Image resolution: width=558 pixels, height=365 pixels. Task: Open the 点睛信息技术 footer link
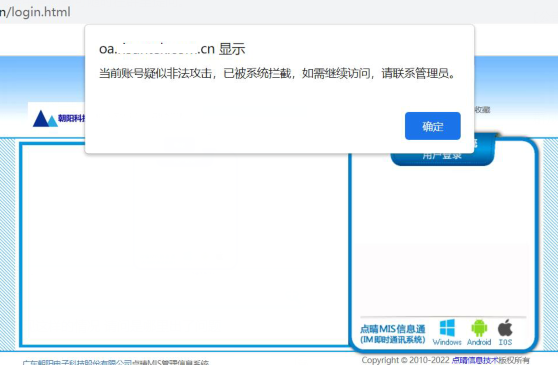pos(475,360)
